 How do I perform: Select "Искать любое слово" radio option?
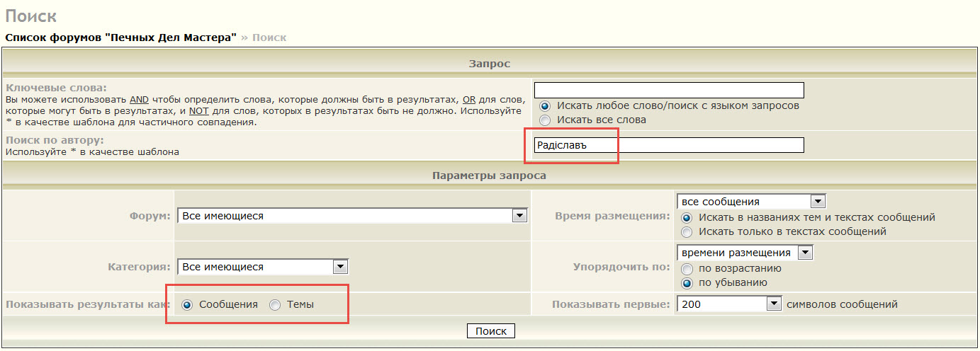tap(545, 105)
